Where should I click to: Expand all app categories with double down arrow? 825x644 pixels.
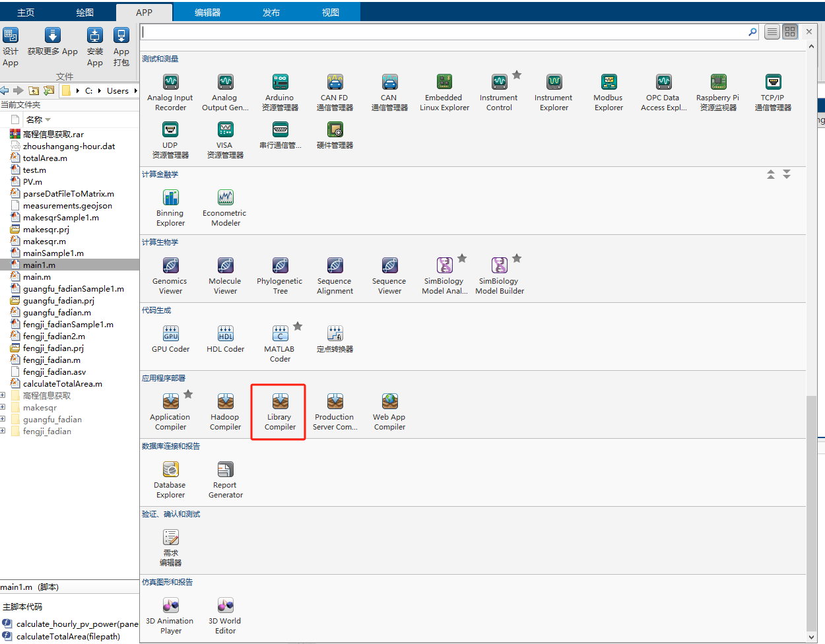787,174
